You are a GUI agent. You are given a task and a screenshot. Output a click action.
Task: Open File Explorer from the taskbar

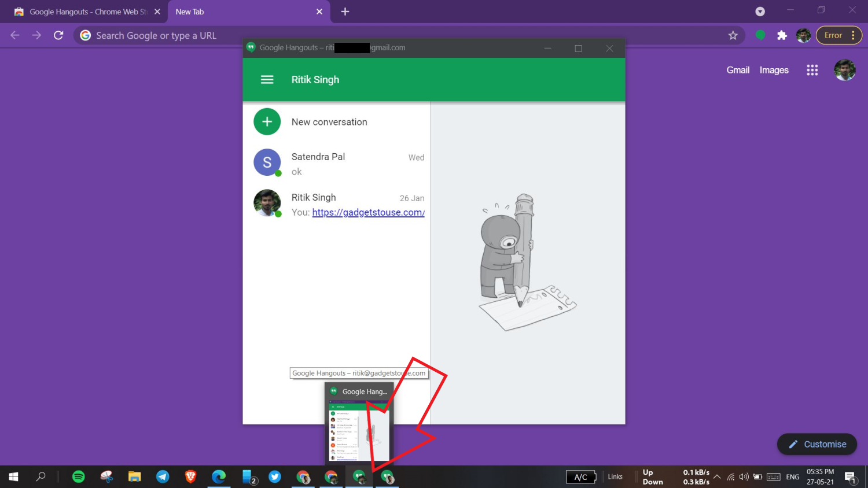135,476
